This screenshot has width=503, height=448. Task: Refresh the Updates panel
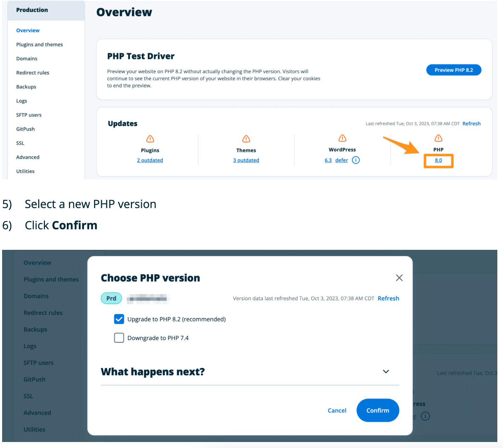coord(472,123)
